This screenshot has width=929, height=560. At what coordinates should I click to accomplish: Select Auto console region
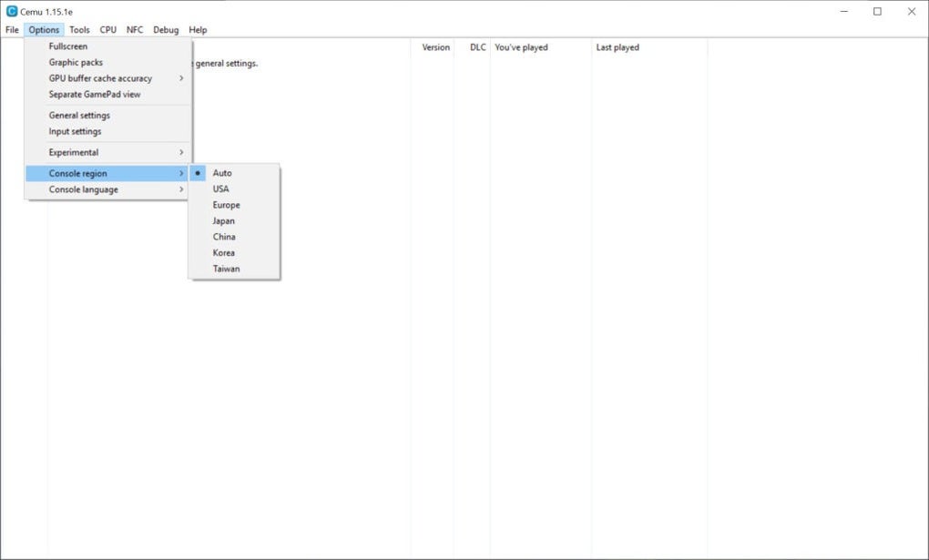click(x=234, y=173)
